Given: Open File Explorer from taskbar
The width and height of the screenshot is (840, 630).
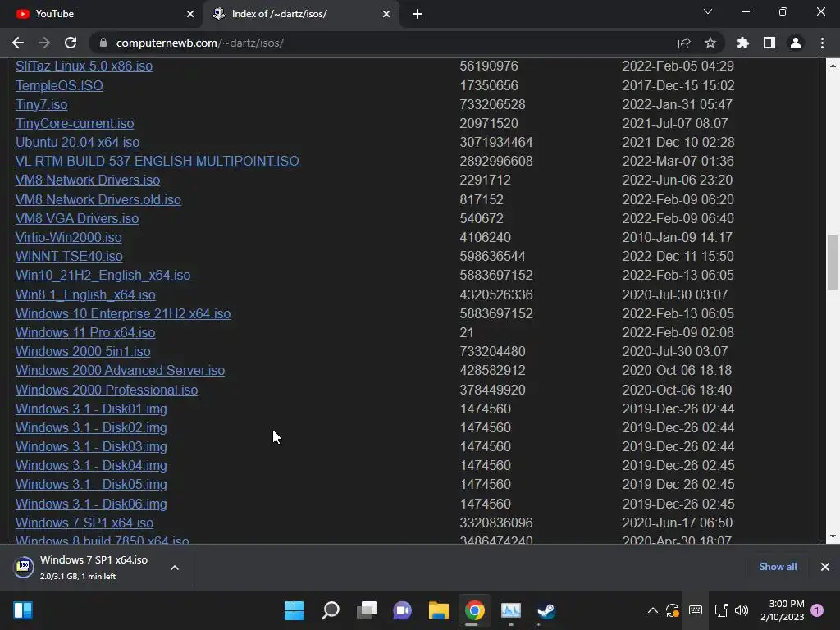Looking at the screenshot, I should tap(438, 610).
